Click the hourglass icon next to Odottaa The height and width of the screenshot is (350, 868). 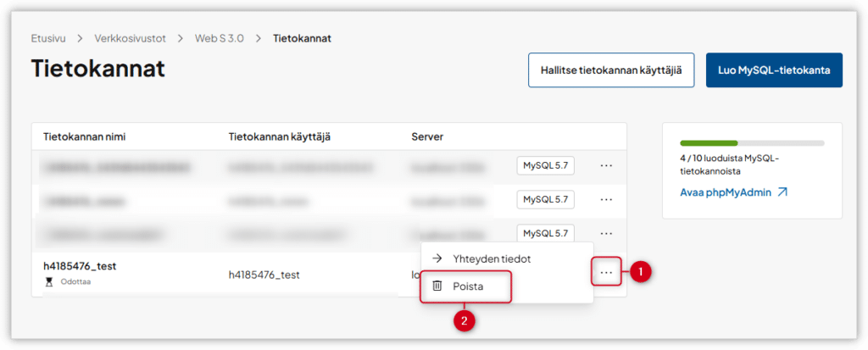click(49, 281)
